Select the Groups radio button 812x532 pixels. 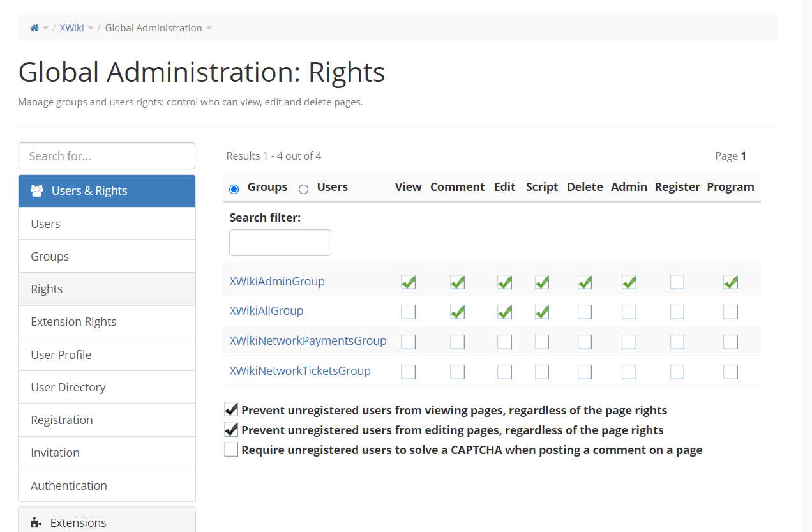pos(234,189)
